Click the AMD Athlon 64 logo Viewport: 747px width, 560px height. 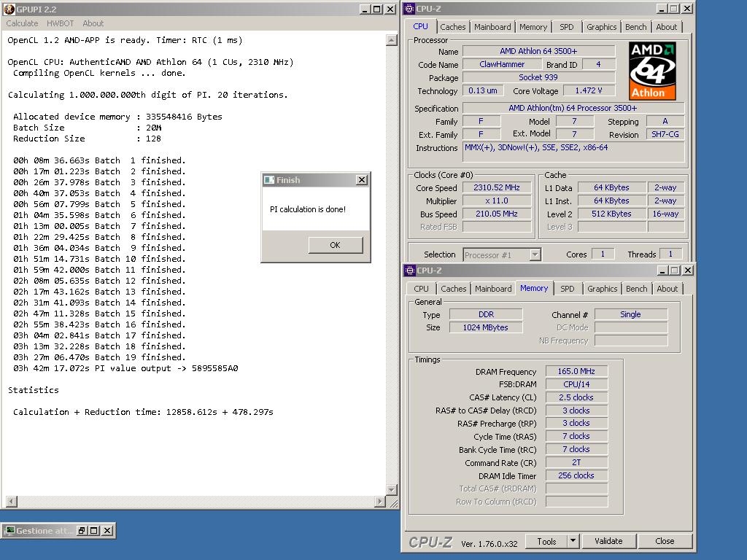[652, 71]
